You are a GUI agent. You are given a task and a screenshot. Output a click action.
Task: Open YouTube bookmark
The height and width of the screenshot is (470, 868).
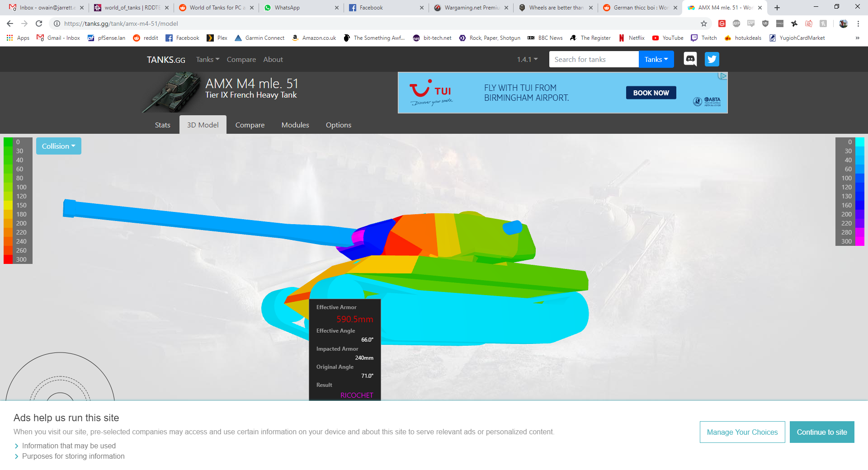point(668,38)
